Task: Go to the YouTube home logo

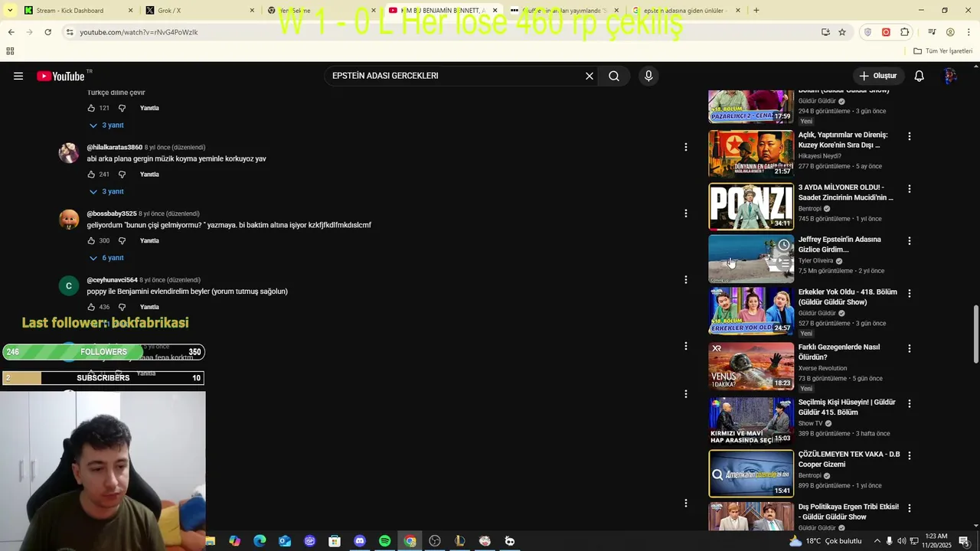Action: (x=60, y=76)
